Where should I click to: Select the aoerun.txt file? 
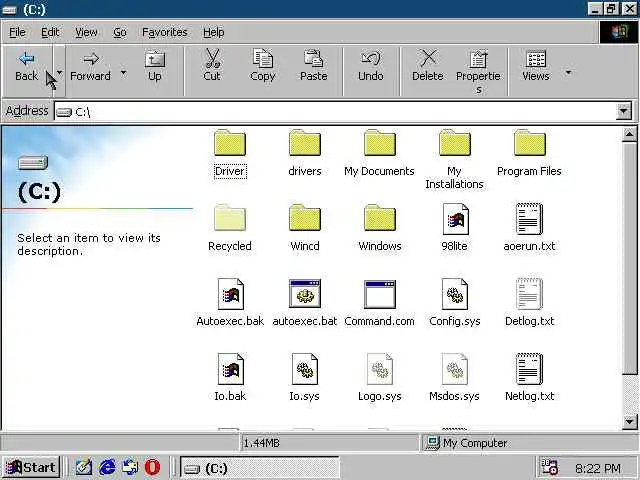tap(529, 229)
